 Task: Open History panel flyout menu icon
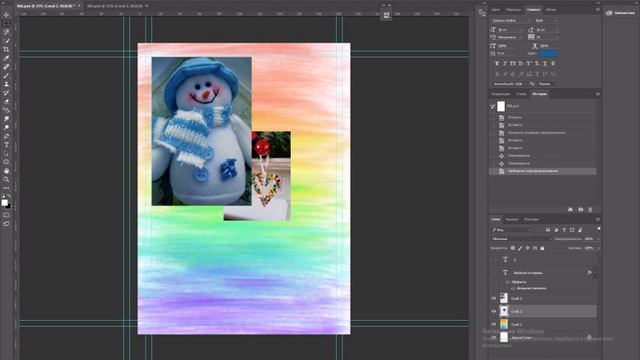point(598,94)
